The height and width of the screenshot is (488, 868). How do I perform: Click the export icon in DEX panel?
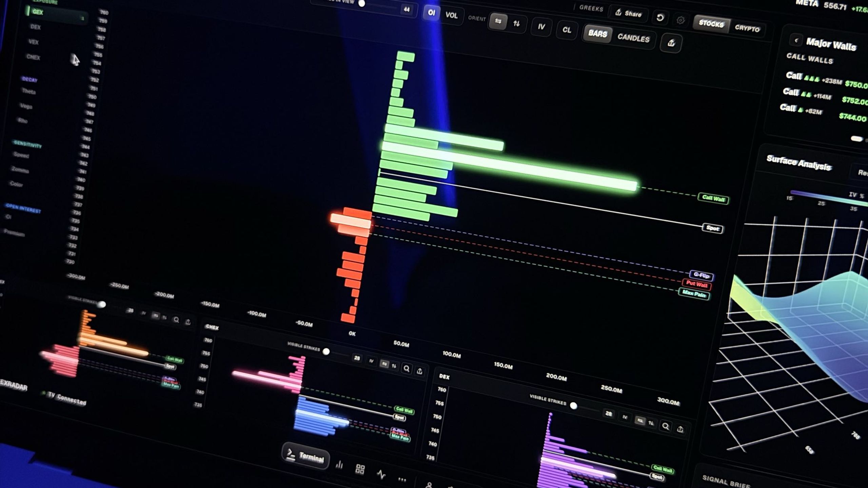tap(680, 429)
